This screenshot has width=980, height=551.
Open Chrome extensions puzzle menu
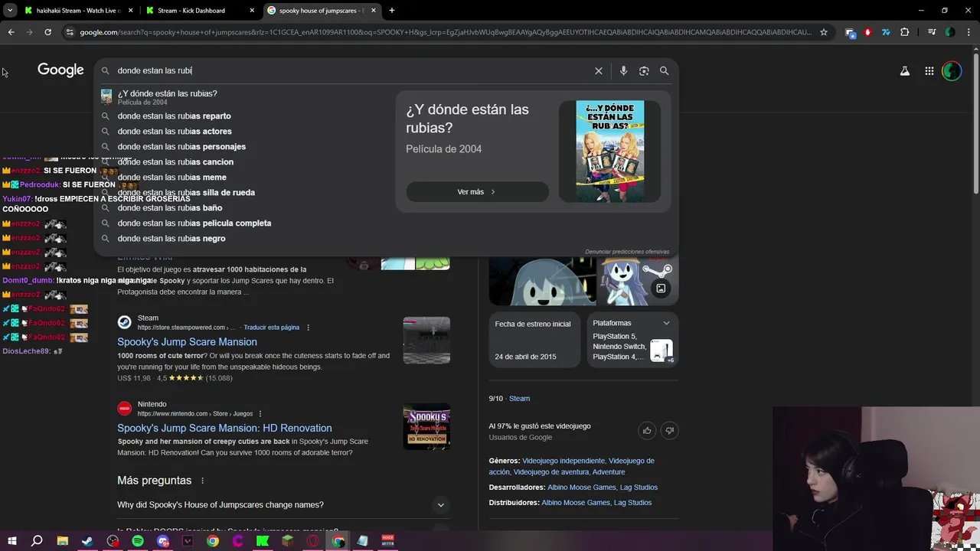(x=905, y=32)
